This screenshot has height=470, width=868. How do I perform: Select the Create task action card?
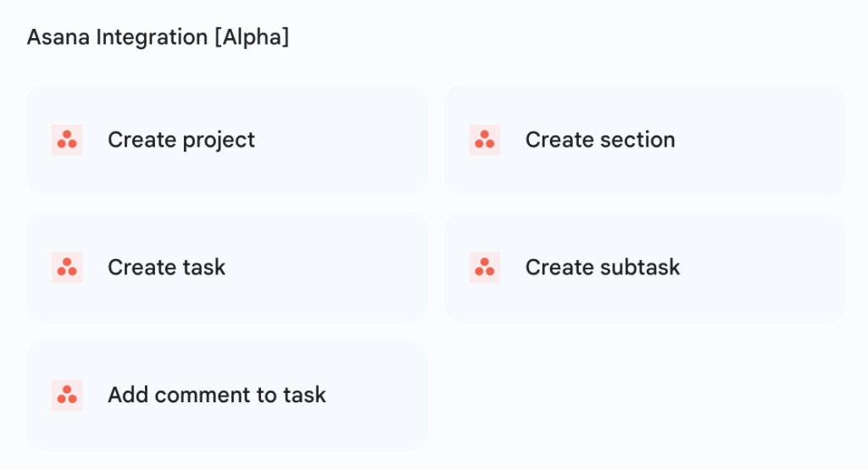227,268
